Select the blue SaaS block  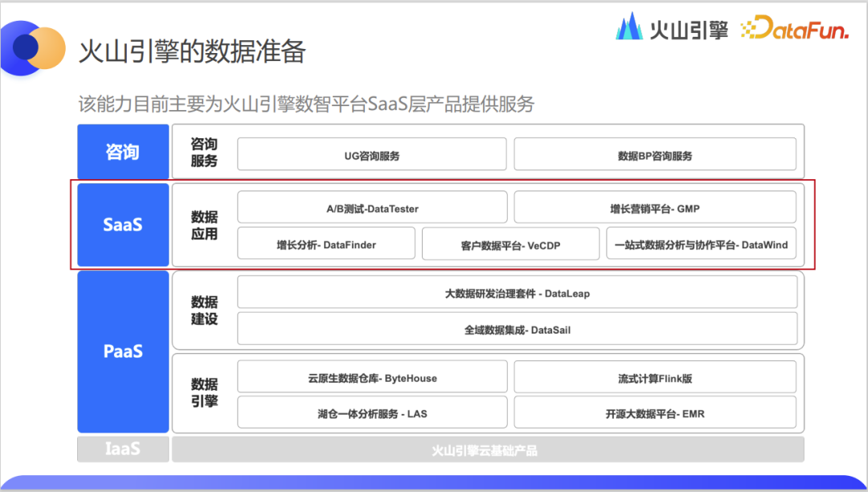[x=123, y=224]
